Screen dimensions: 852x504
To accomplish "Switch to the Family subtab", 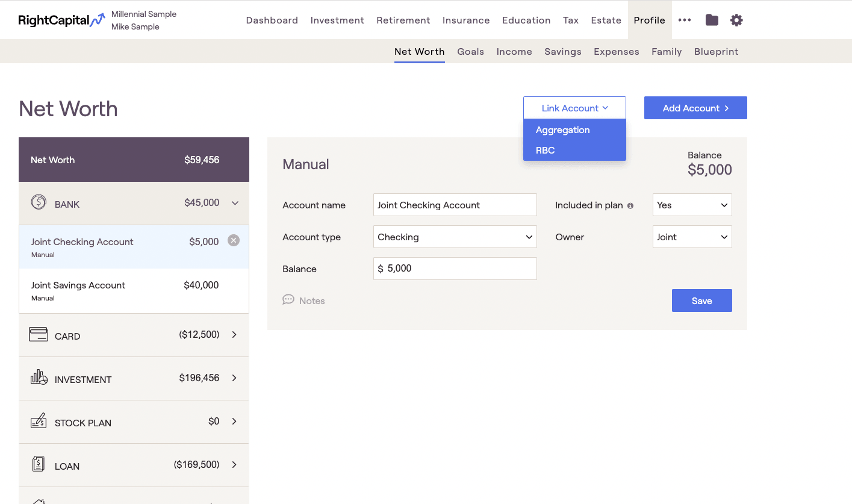I will coord(667,52).
